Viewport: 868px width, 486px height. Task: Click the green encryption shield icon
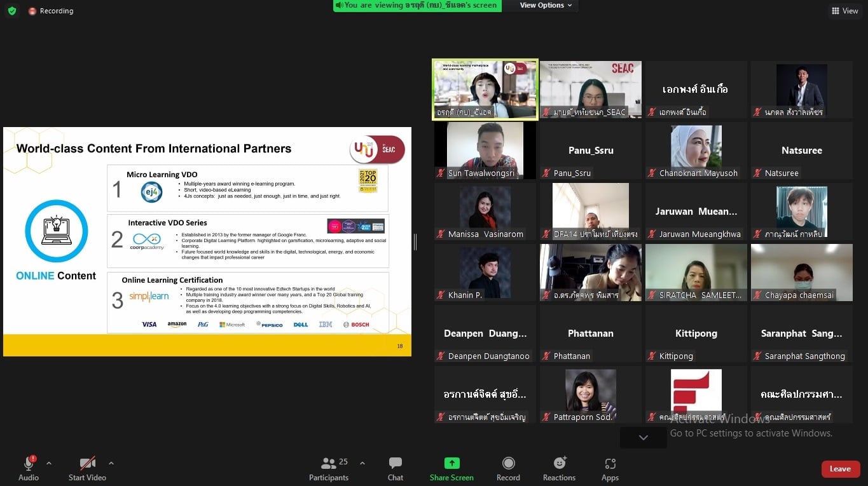tap(11, 11)
